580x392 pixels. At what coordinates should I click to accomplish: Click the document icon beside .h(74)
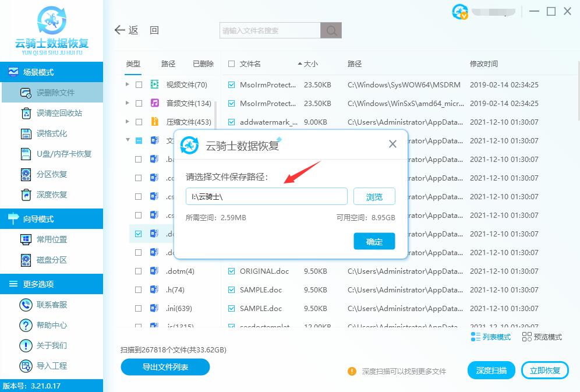155,289
